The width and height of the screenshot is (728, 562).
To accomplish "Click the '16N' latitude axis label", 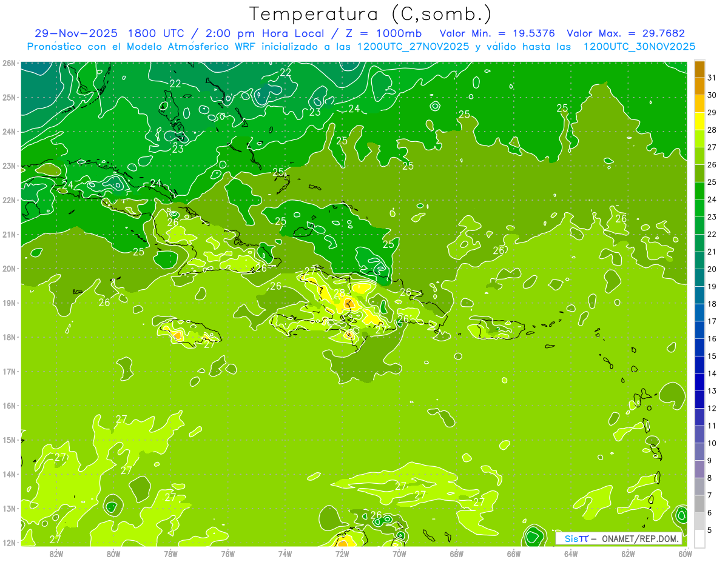I will pyautogui.click(x=9, y=406).
